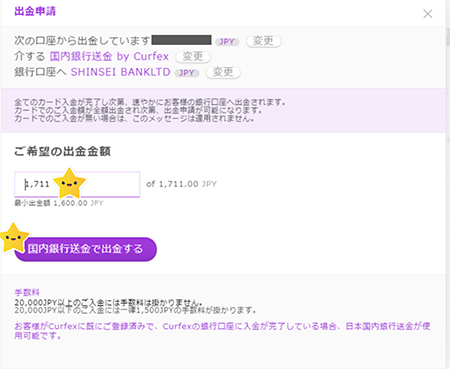Click the redacted account number box
This screenshot has height=369, width=450.
(182, 40)
